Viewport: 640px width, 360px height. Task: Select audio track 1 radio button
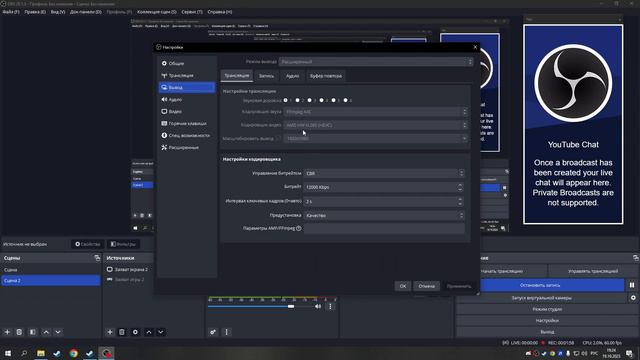[285, 100]
